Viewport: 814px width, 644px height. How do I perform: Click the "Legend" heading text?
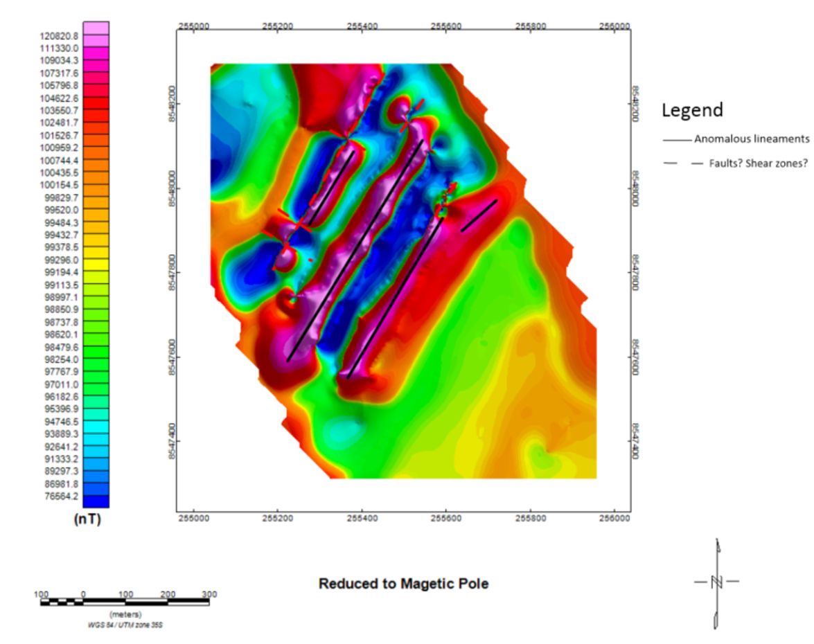point(692,110)
